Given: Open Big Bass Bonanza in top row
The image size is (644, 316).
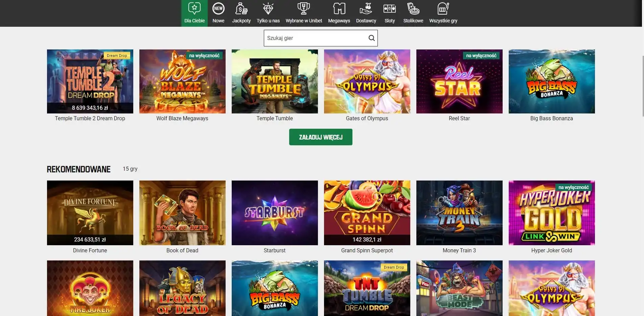Looking at the screenshot, I should coord(552,81).
